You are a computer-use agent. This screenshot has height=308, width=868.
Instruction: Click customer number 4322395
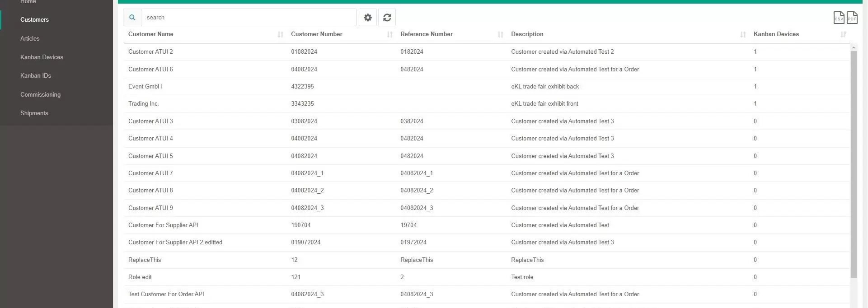click(302, 87)
